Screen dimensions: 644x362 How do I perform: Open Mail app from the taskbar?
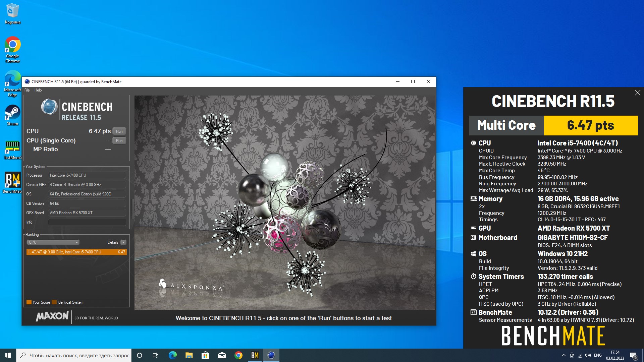point(222,355)
